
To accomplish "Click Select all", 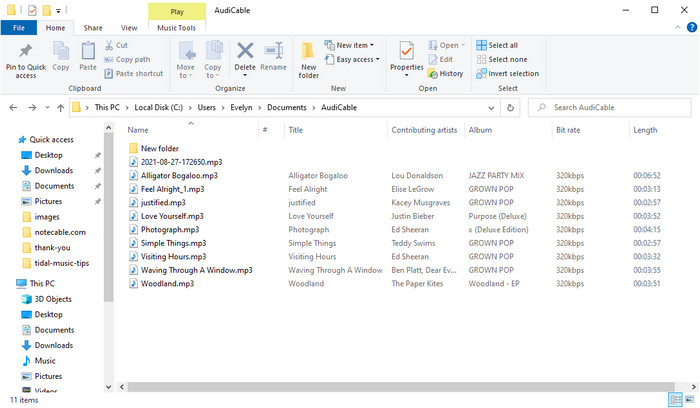I will point(497,45).
